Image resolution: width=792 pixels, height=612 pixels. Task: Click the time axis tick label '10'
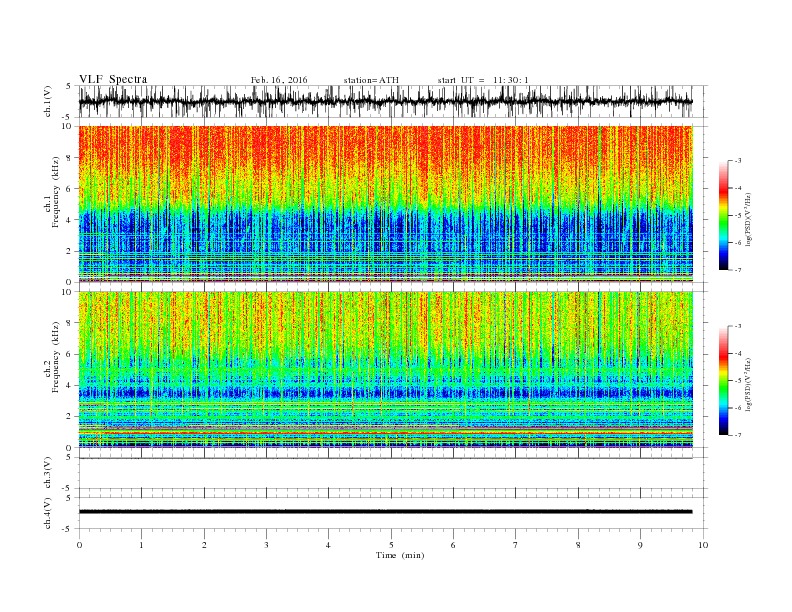click(703, 545)
